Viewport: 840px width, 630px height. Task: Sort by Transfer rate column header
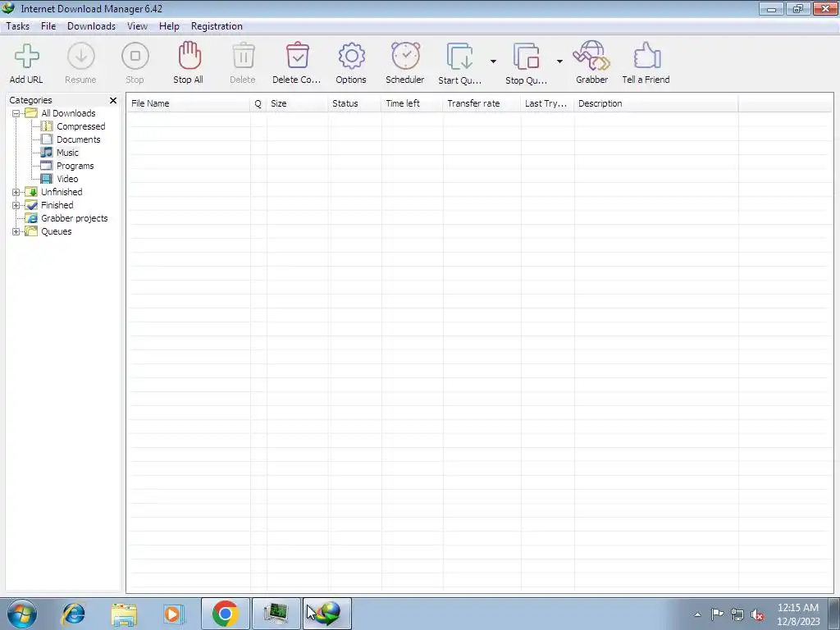pos(482,103)
